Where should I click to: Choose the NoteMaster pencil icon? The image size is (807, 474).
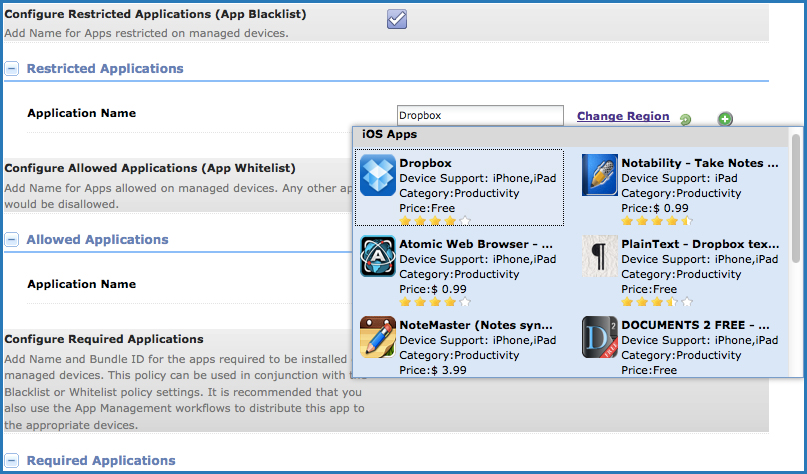(x=378, y=337)
